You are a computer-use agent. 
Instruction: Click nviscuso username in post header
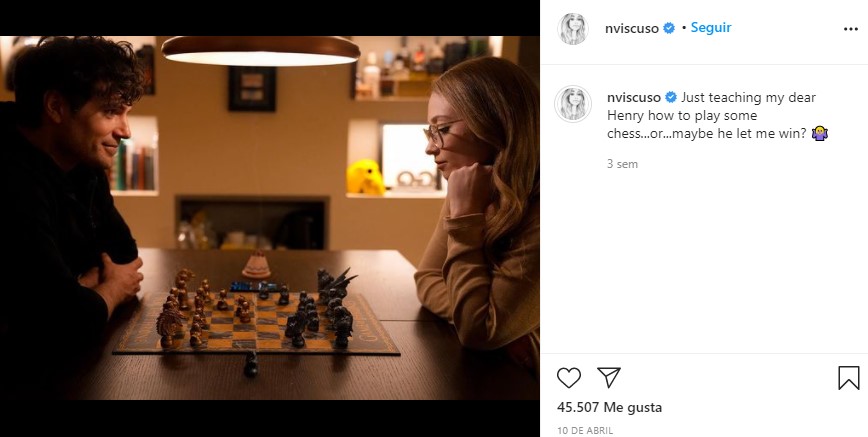633,28
